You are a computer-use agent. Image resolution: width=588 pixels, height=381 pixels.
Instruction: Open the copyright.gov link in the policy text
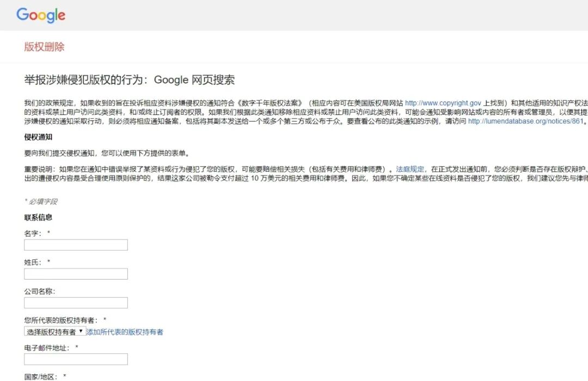click(442, 102)
